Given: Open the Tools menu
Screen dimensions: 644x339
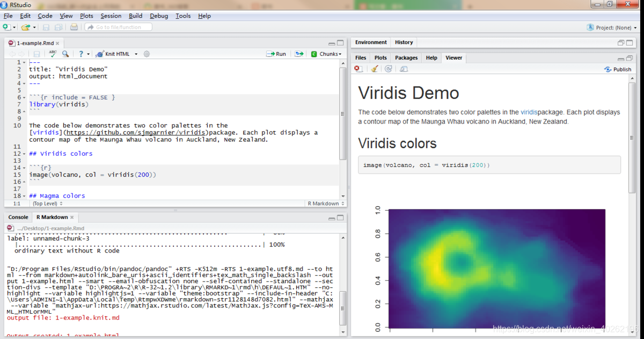Looking at the screenshot, I should point(183,16).
